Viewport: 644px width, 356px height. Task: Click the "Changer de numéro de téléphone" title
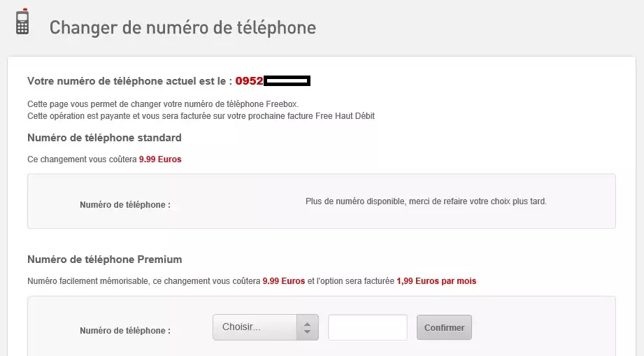[183, 28]
